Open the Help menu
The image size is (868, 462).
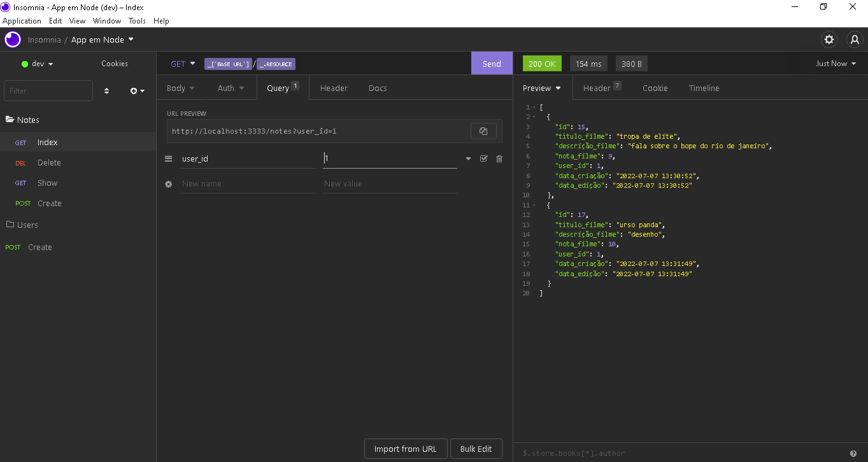pyautogui.click(x=161, y=21)
